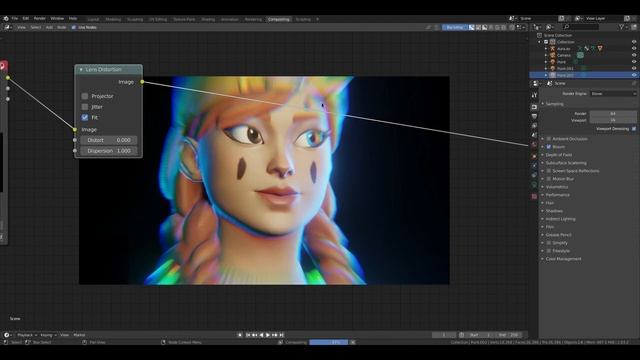
Task: Enable the Motion Blur checkbox
Action: tap(549, 179)
